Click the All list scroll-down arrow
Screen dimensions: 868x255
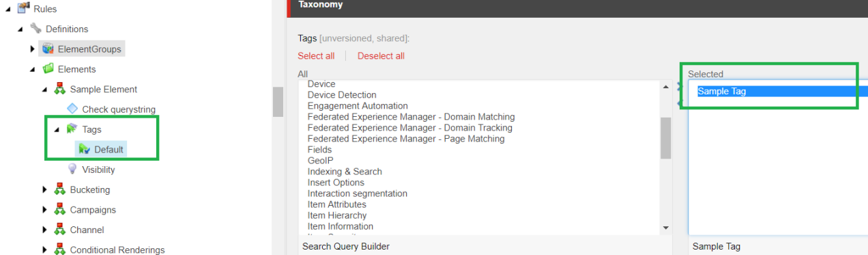point(666,228)
